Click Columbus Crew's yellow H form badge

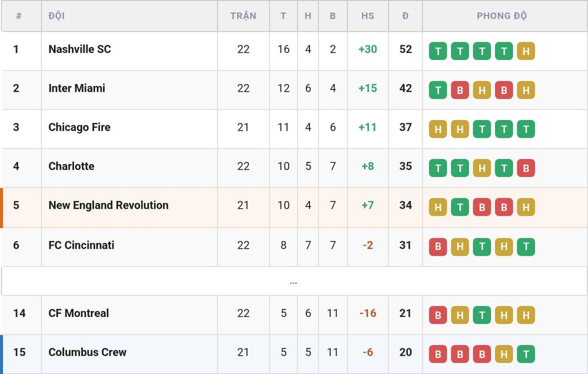coord(504,354)
